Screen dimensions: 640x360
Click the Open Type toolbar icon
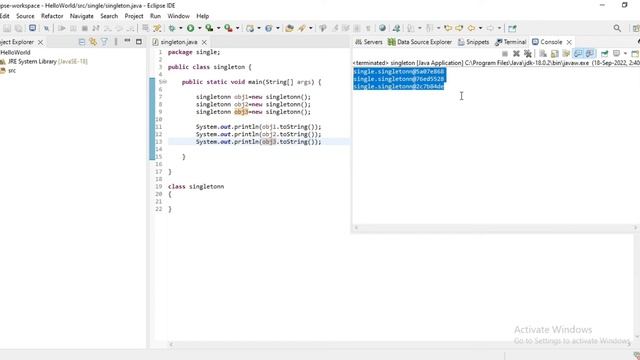[x=289, y=28]
